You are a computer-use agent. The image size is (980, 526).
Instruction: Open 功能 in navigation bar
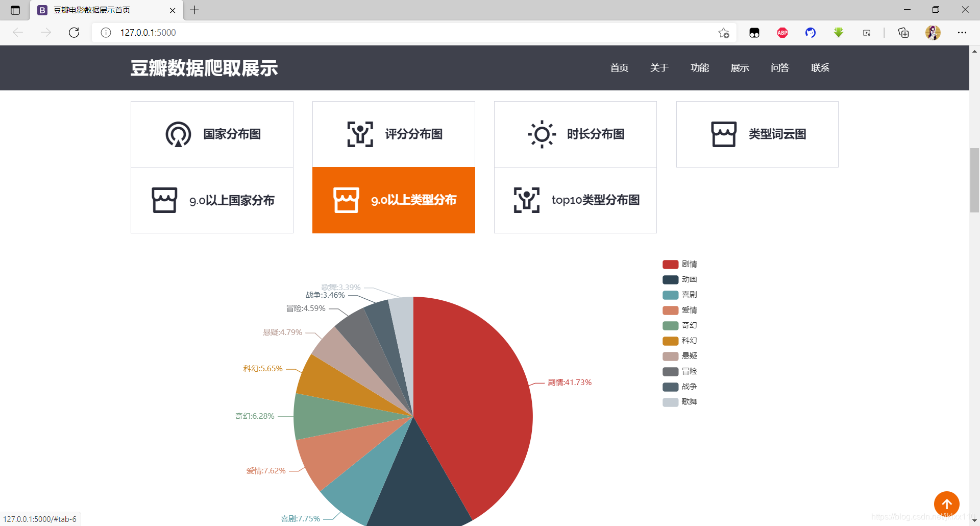click(x=700, y=68)
